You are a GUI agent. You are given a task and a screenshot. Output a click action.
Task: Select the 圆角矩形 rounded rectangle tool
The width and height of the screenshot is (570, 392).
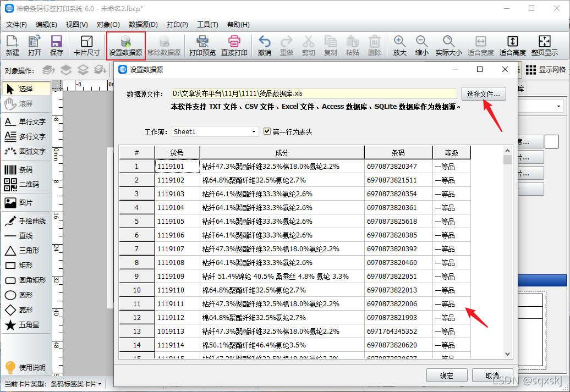pos(25,280)
